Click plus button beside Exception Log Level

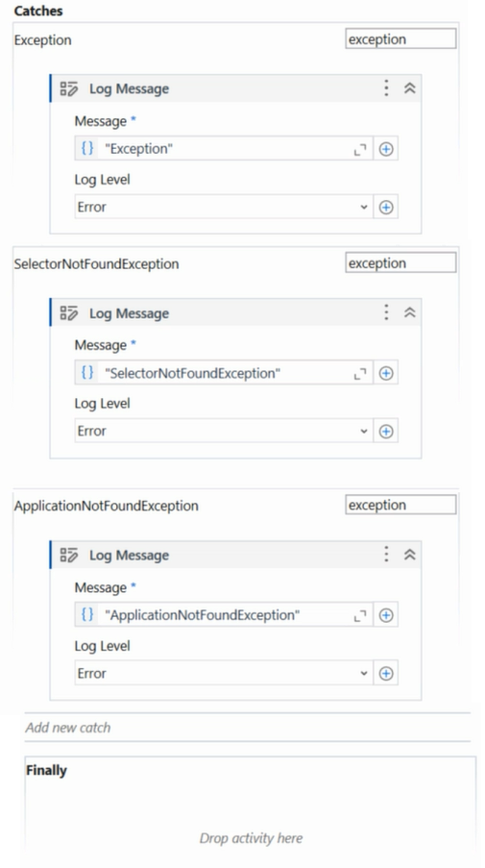coord(386,207)
